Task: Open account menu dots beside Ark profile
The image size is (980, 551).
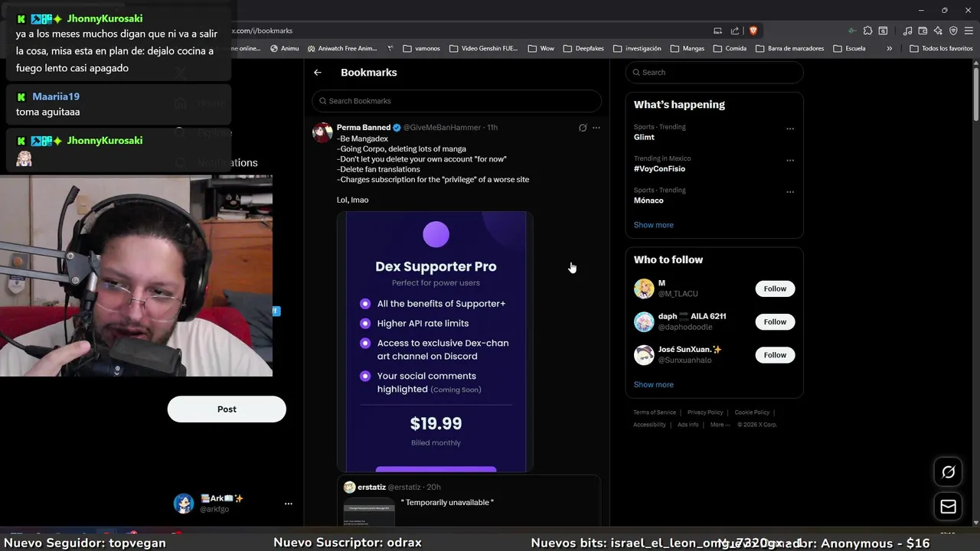Action: click(289, 504)
